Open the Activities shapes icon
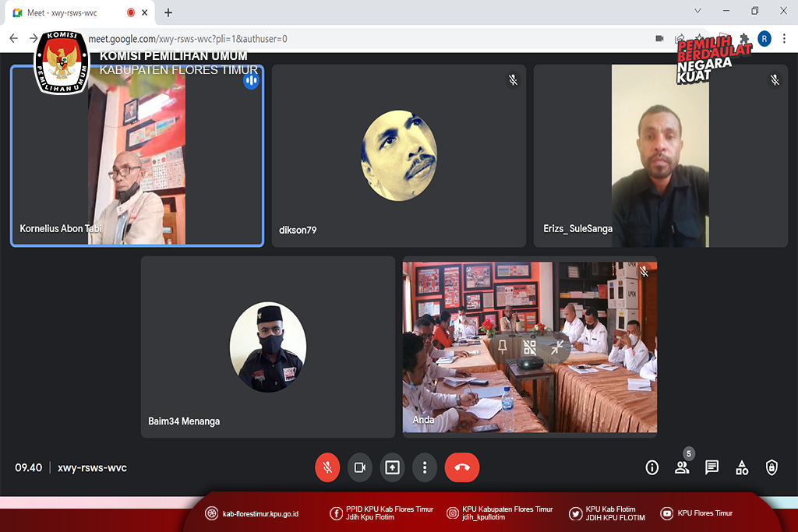Viewport: 798px width, 532px height. 742,467
